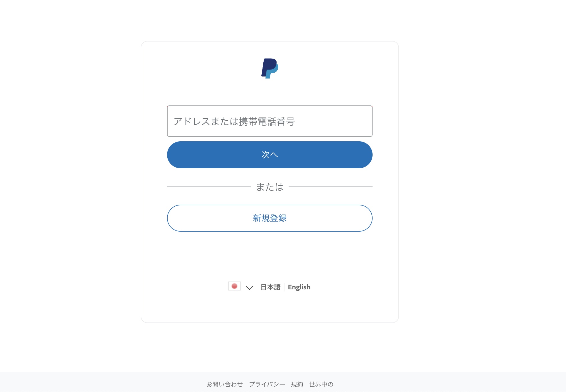The width and height of the screenshot is (566, 392).
Task: View the Privacy (プライバシー) page
Action: 267,384
